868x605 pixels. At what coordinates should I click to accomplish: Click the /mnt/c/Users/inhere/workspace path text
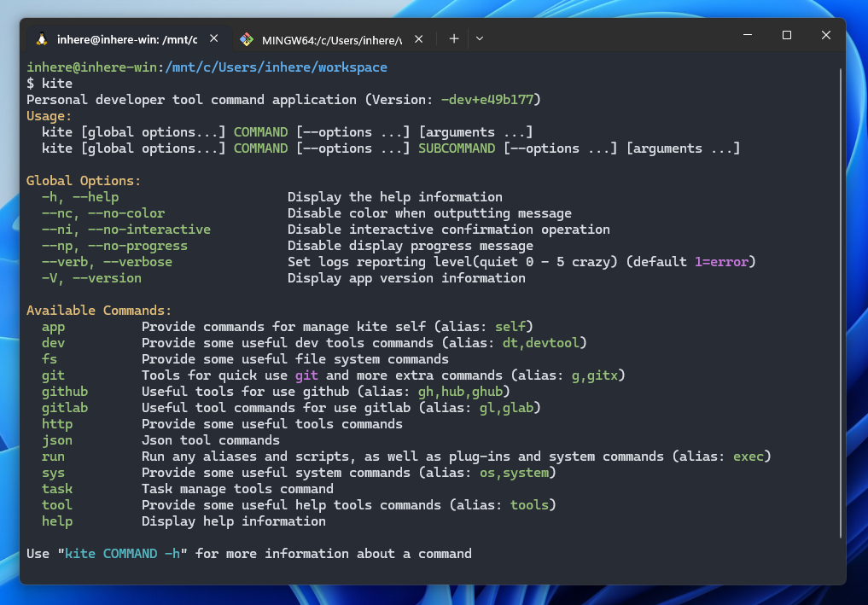click(x=277, y=67)
